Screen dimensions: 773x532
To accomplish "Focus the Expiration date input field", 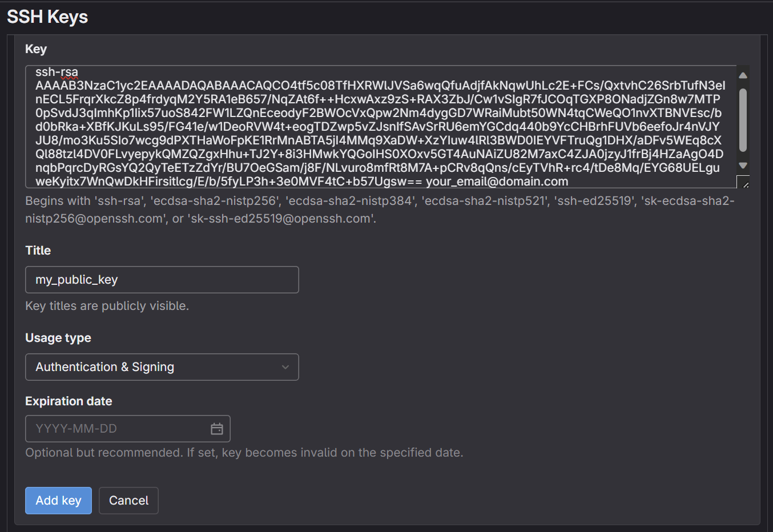I will click(x=128, y=429).
